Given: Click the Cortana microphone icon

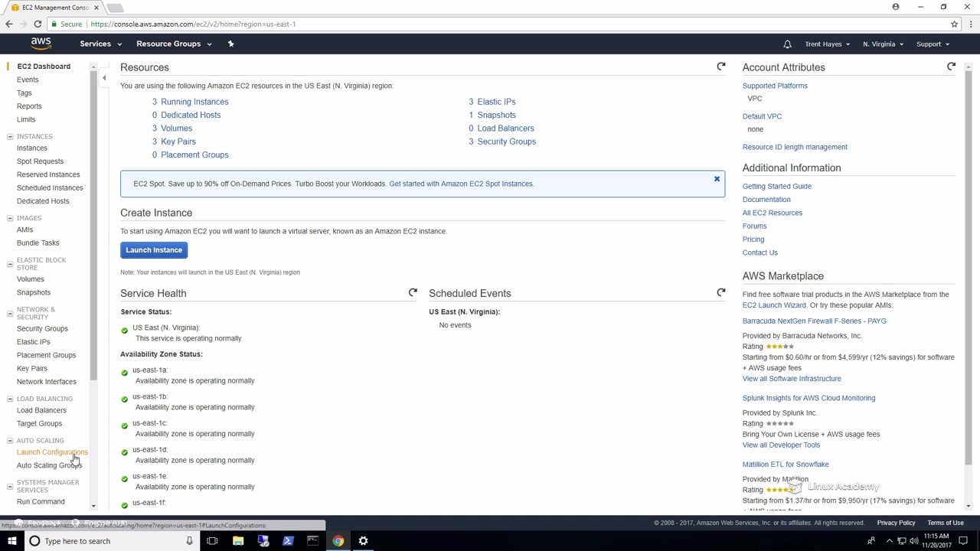Looking at the screenshot, I should (189, 541).
